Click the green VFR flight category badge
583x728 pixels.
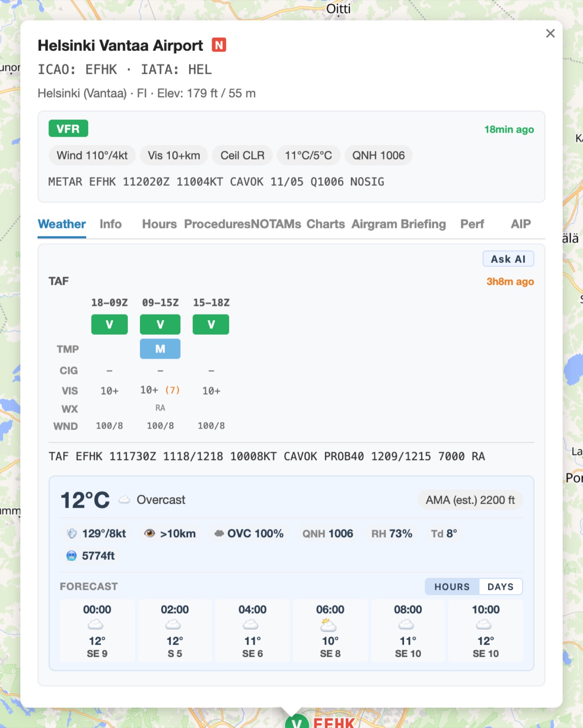click(68, 129)
